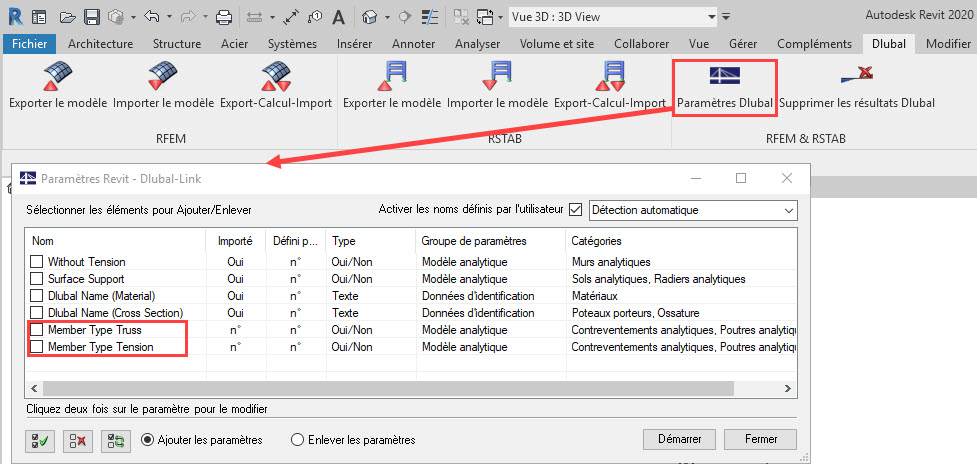Click the Démarrer button

[x=680, y=439]
